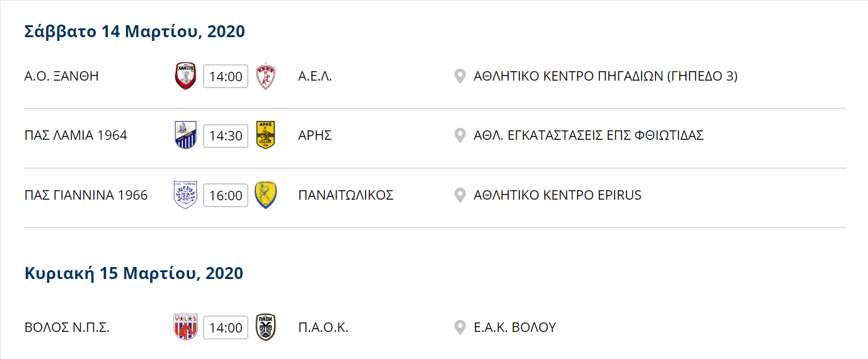The width and height of the screenshot is (868, 359).
Task: Open the 14:30 Λαμία vs Άρης match box
Action: [226, 136]
